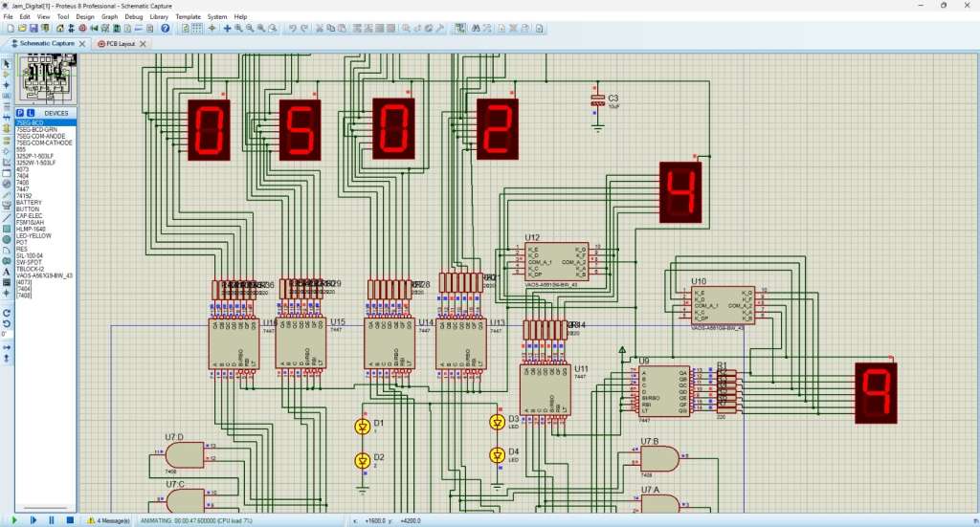Click the schematic overview thumbnail
Viewport: 980px width, 527px height.
[46, 78]
